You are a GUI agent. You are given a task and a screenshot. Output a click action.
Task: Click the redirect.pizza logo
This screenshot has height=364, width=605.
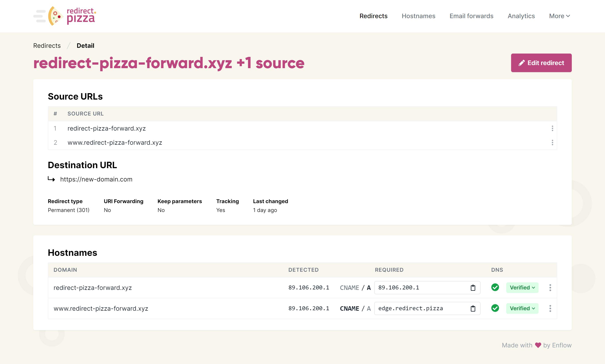pos(71,16)
